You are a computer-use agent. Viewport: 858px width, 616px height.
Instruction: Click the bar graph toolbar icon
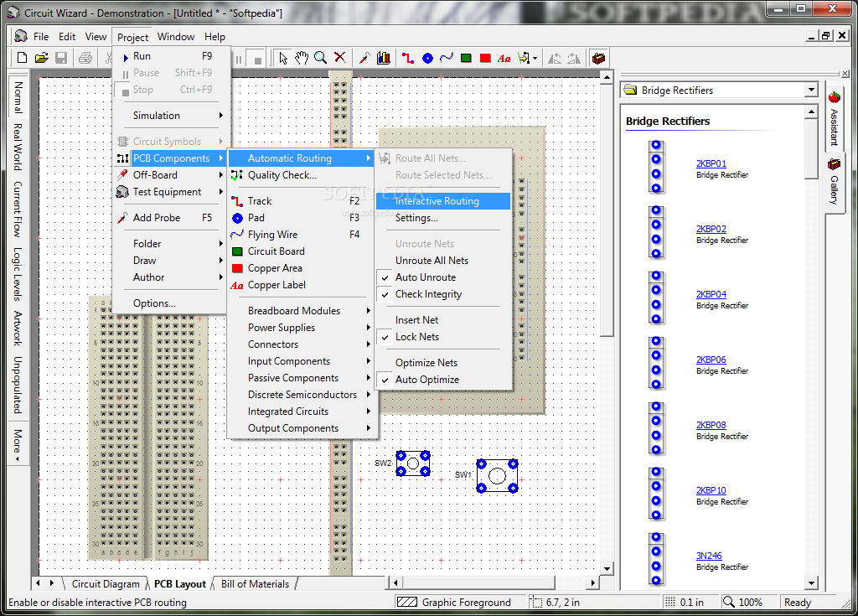[384, 58]
